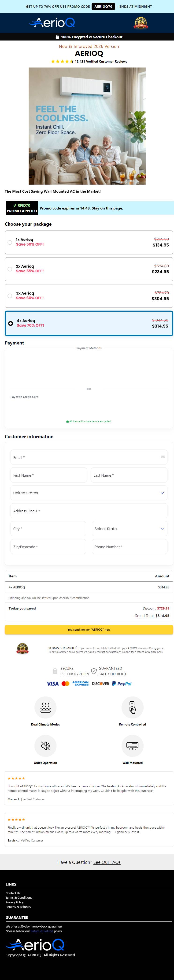Click the Secure SSL Encryption lock icon
The height and width of the screenshot is (980, 174).
pyautogui.click(x=55, y=671)
